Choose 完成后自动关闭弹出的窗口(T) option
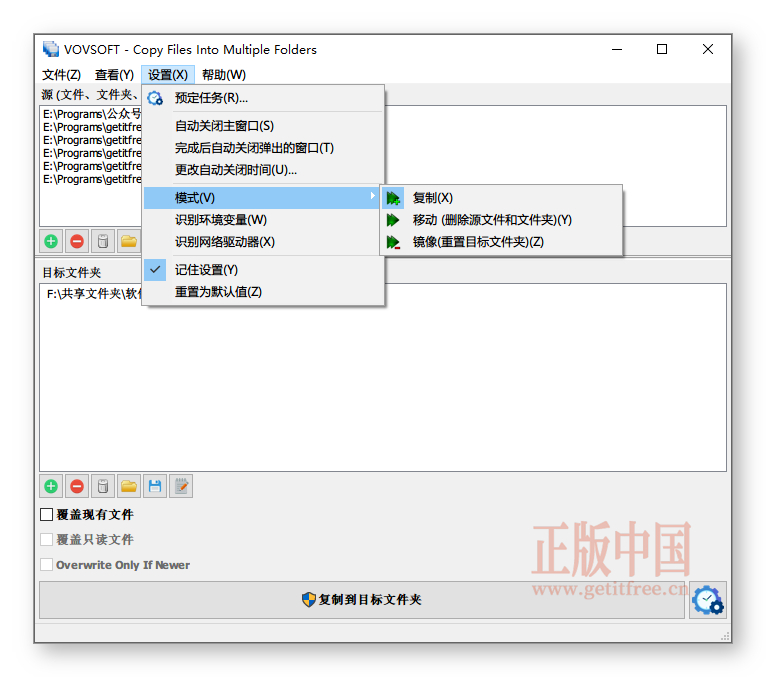 click(x=263, y=148)
